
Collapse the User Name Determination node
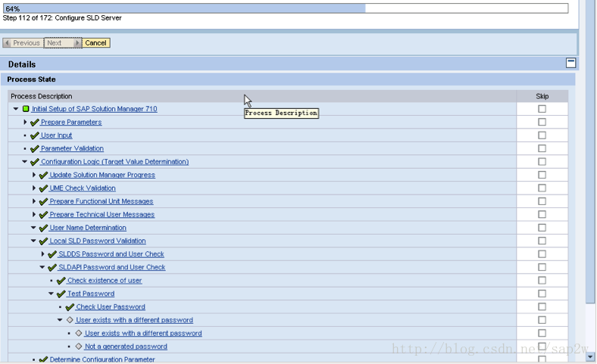[x=33, y=228]
